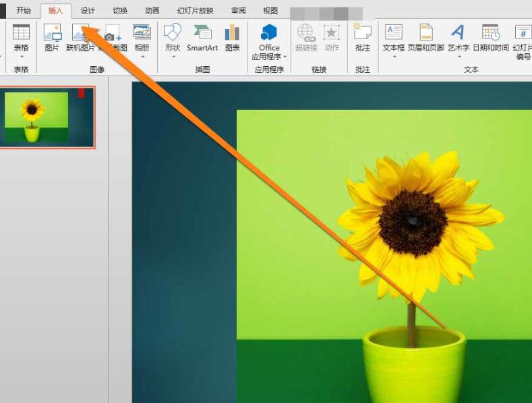Click the 图片 (Picture) insert icon
532x403 pixels.
click(x=52, y=32)
